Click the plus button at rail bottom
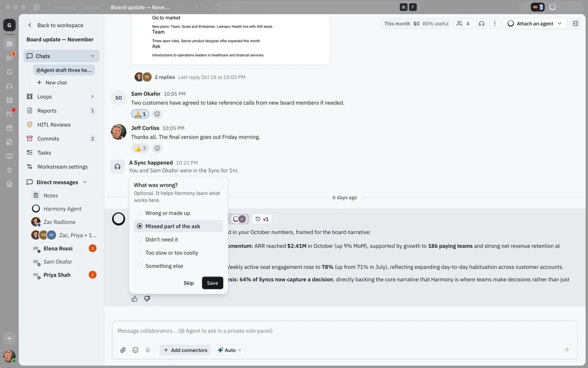 pyautogui.click(x=9, y=338)
